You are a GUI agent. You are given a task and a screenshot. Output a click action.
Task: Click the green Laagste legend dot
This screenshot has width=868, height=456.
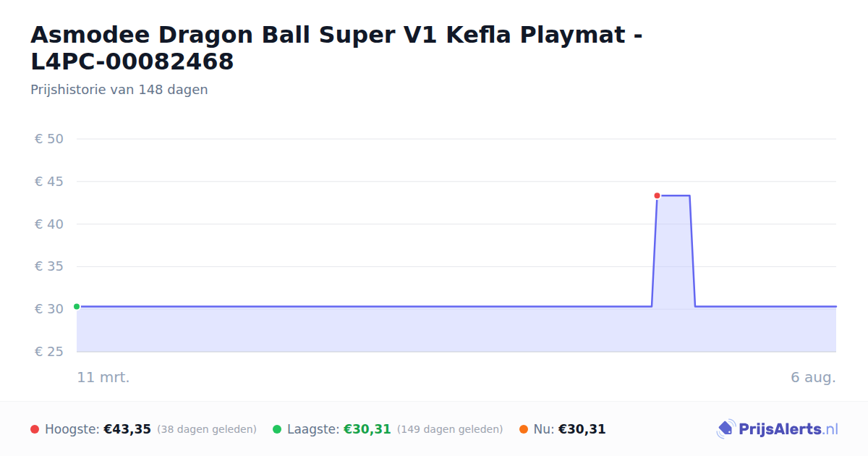point(277,429)
